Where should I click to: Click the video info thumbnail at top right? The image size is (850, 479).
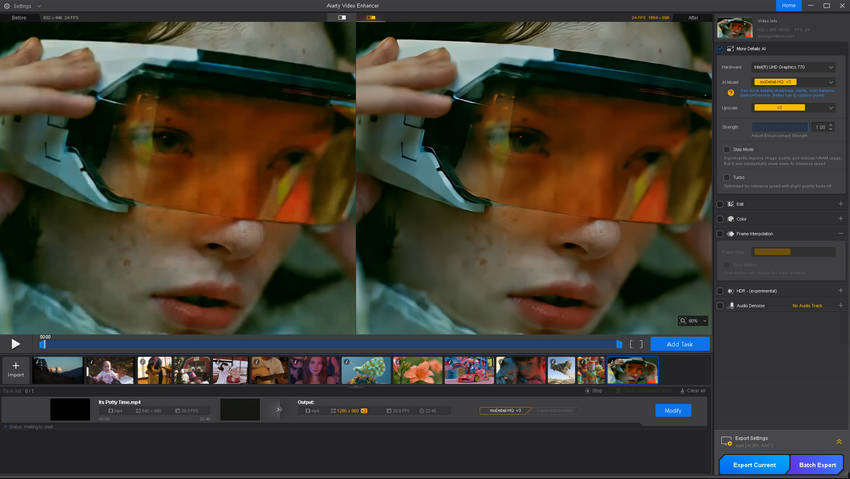point(735,28)
